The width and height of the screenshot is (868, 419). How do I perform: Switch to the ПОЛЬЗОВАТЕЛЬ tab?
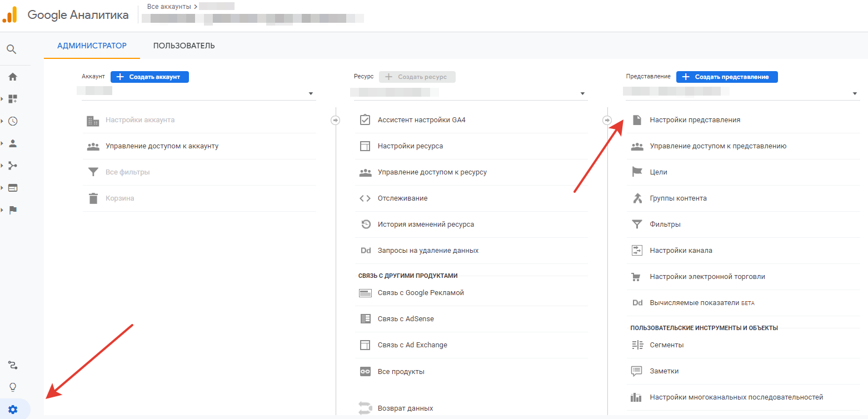184,46
